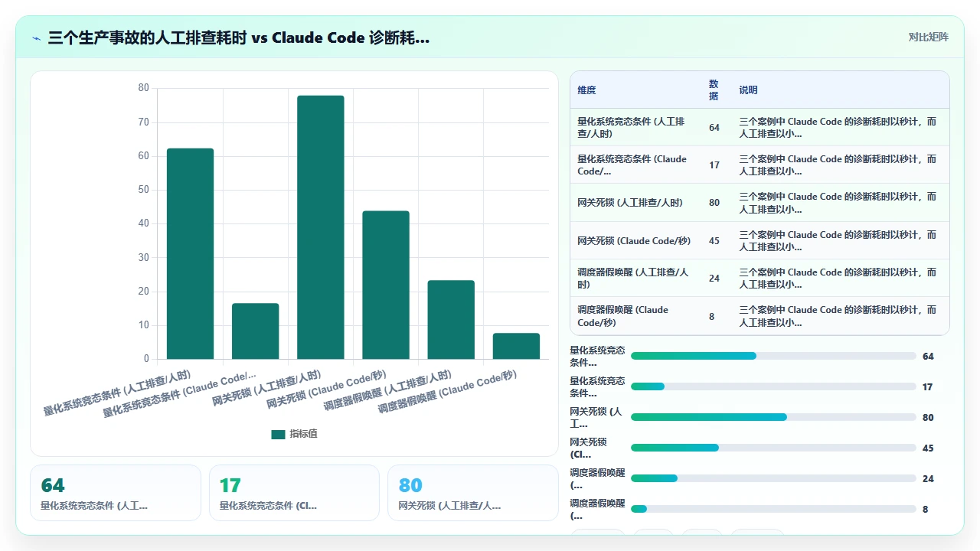Viewport: 980px width, 551px height.
Task: Open the 80 网关死锁 (人工排查/人... stat card
Action: pyautogui.click(x=473, y=493)
